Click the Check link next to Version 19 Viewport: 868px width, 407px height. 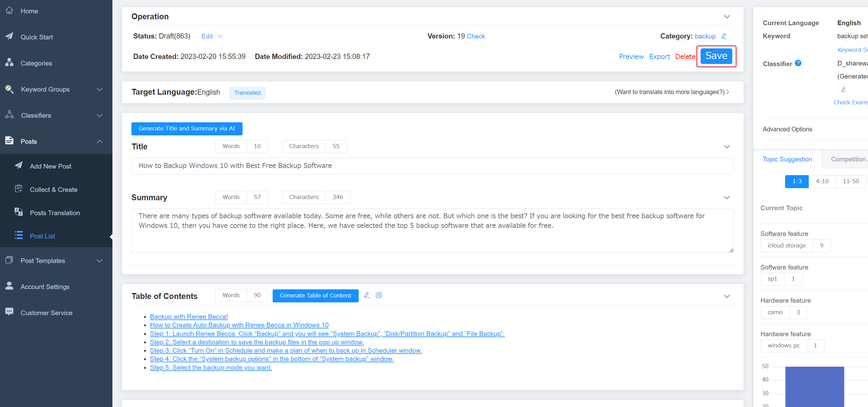(x=476, y=36)
